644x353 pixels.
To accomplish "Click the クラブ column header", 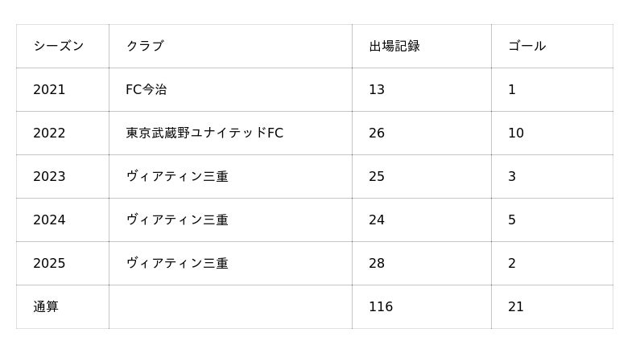I will [x=145, y=46].
